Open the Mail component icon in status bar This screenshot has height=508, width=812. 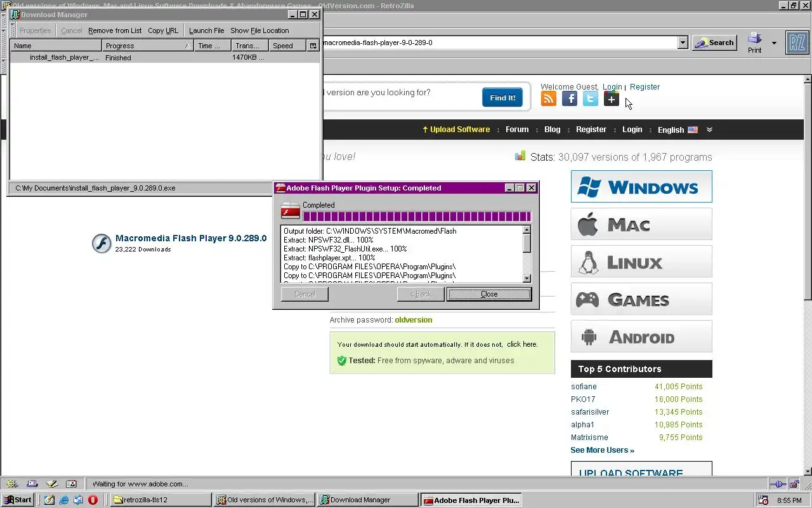pyautogui.click(x=32, y=484)
